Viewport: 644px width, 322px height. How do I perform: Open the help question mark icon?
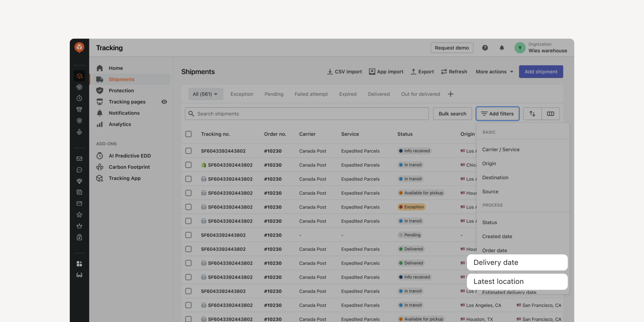tap(485, 48)
